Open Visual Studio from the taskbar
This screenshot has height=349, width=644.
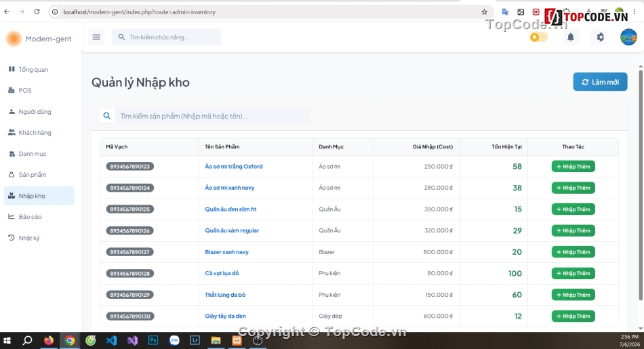click(132, 340)
